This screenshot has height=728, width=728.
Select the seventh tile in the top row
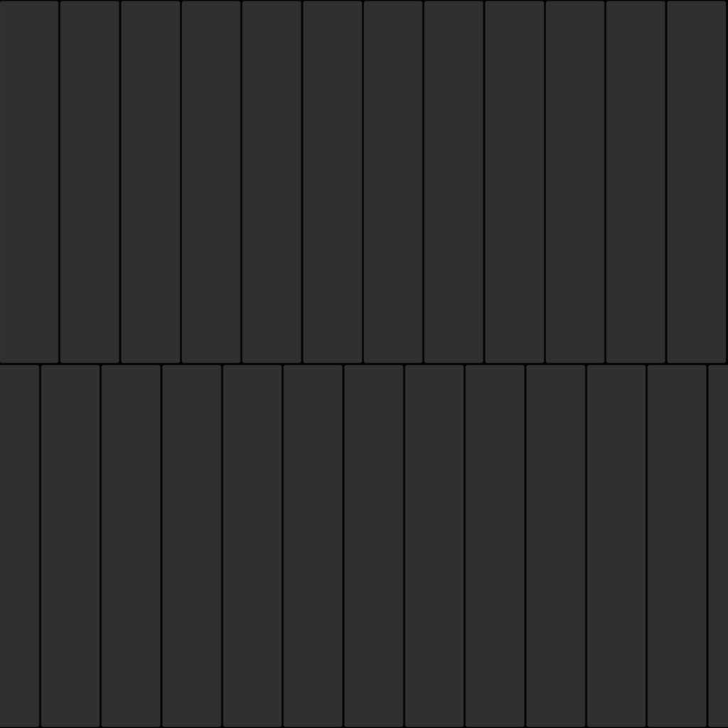point(392,181)
